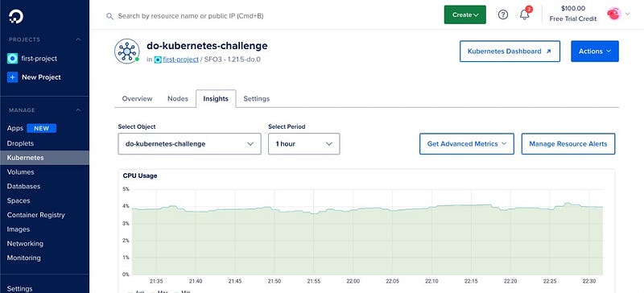Screen dimensions: 644x293
Task: Select first-project in sidebar projects
Action: (39, 58)
